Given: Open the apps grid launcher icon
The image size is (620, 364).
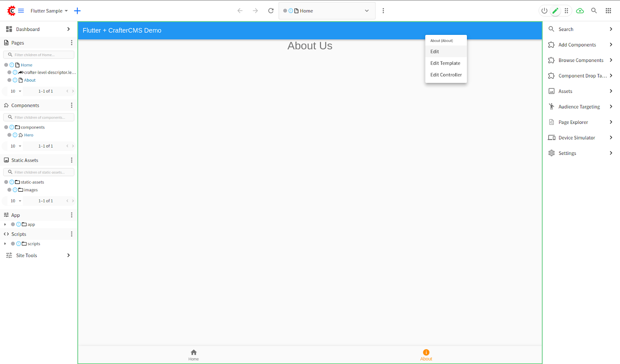Looking at the screenshot, I should tap(608, 11).
